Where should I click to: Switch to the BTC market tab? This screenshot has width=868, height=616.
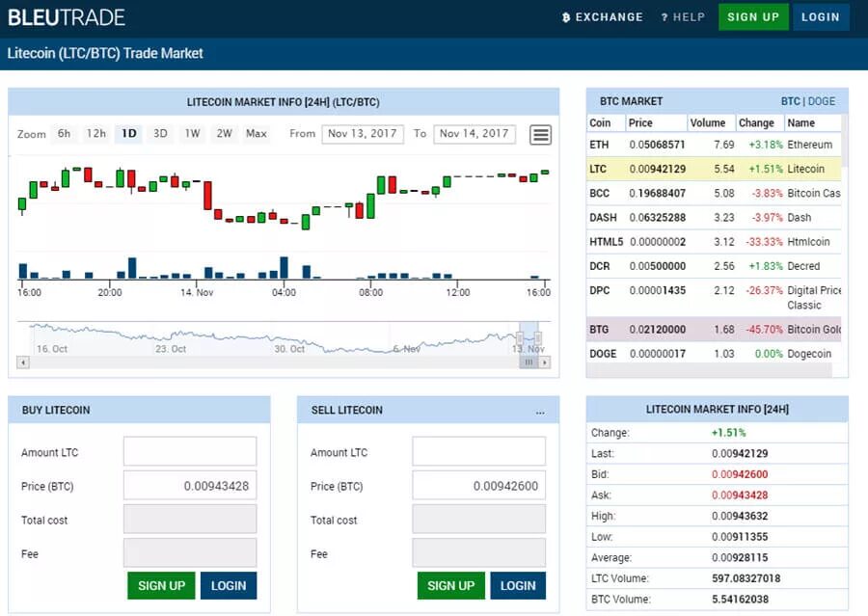coord(791,101)
